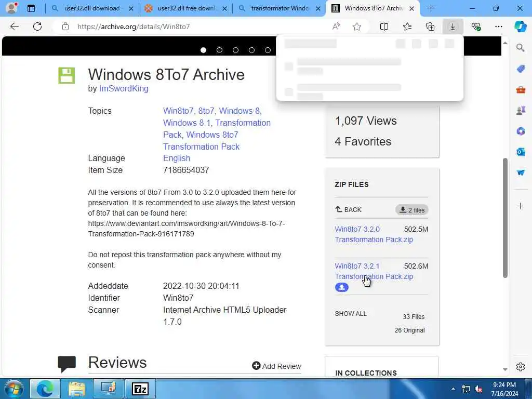Open Windows 8.1 topic link

(x=187, y=123)
